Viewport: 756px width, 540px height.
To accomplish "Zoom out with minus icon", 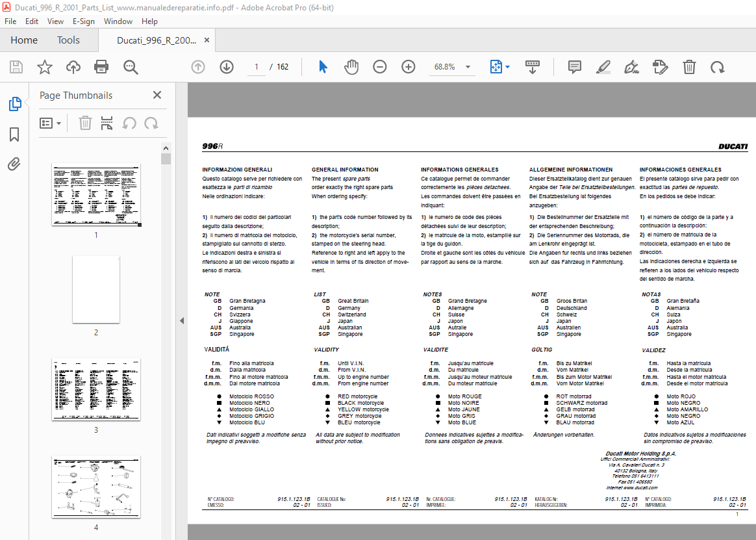I will (380, 66).
